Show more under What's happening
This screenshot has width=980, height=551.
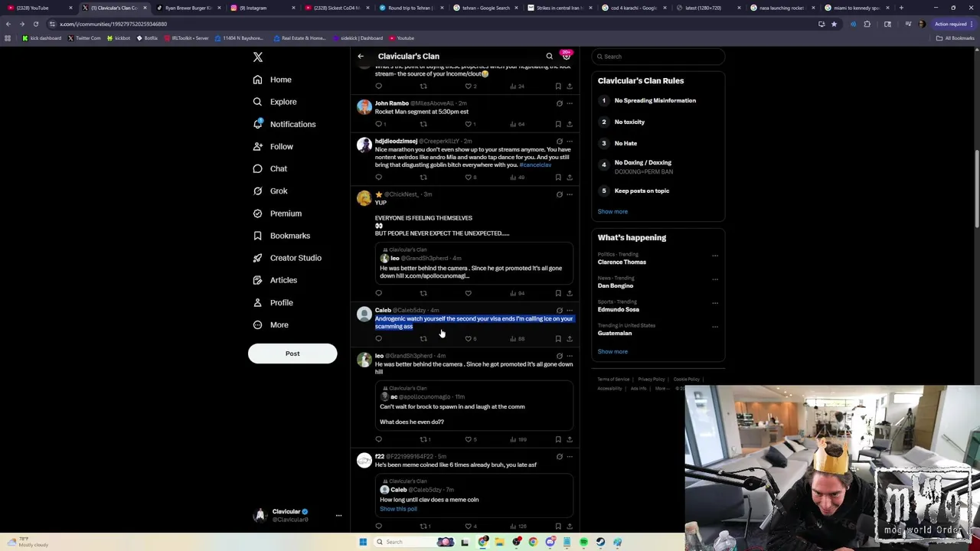point(612,351)
